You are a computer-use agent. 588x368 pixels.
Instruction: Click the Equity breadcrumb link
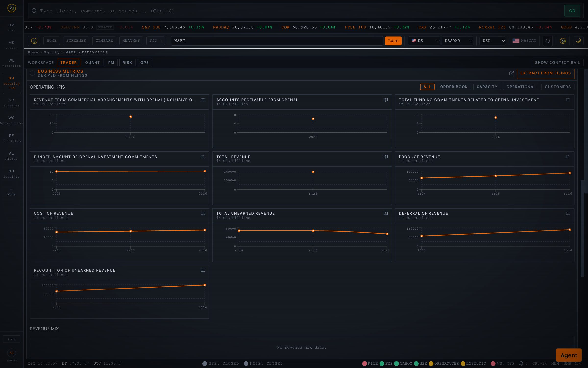(52, 53)
